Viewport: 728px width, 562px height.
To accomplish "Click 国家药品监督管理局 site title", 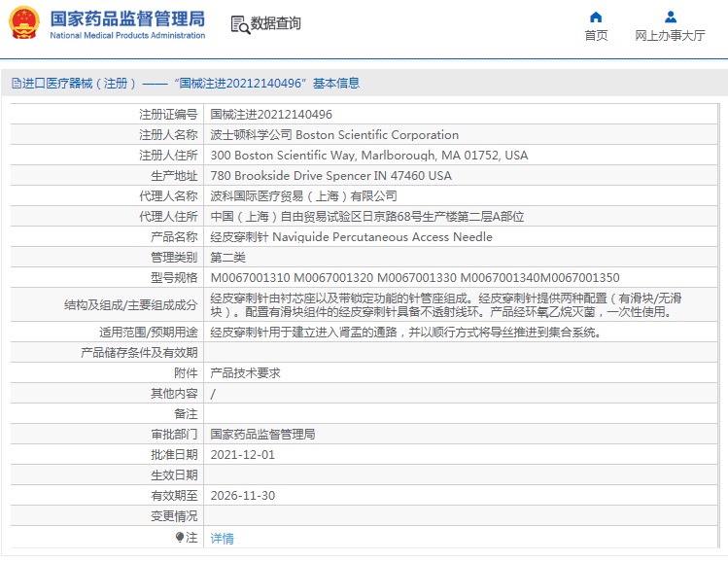I will (x=127, y=18).
